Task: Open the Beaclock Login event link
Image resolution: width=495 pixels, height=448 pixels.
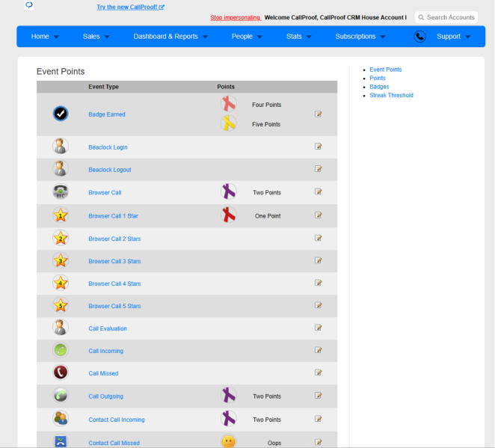Action: 108,147
